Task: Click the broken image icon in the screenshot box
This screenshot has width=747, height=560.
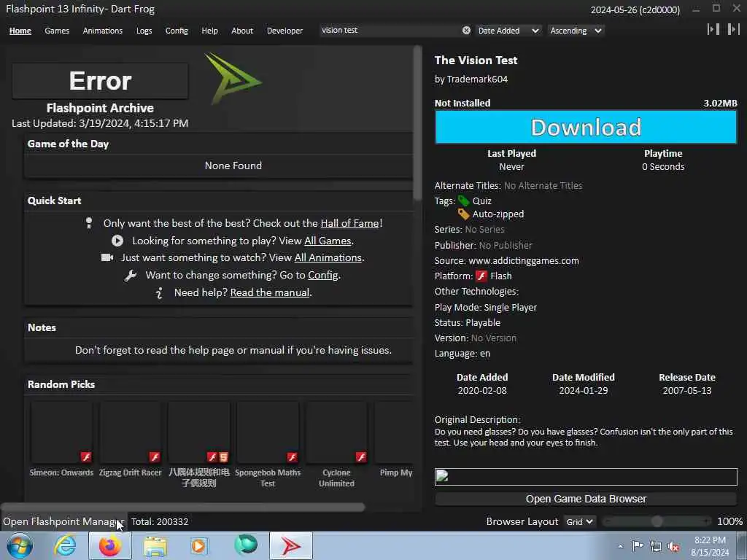Action: [x=442, y=476]
